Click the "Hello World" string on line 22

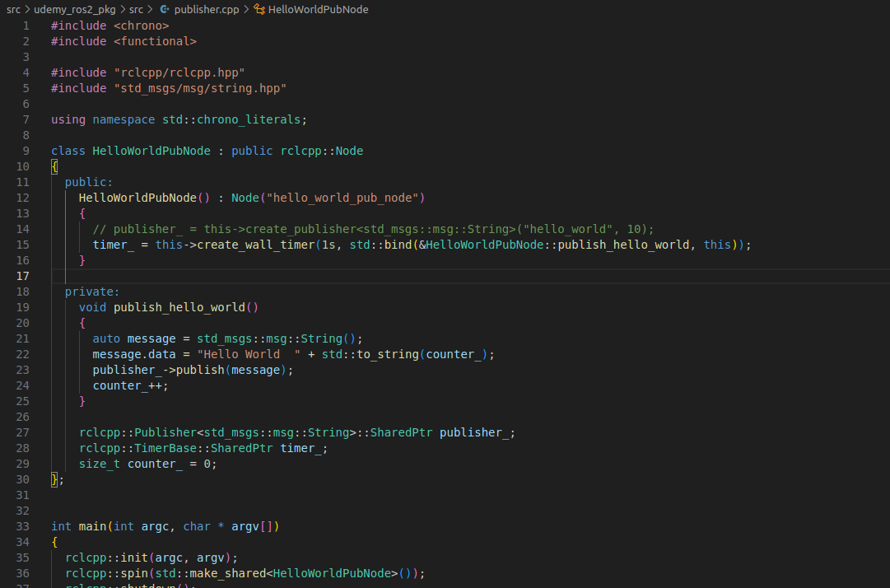(x=247, y=353)
